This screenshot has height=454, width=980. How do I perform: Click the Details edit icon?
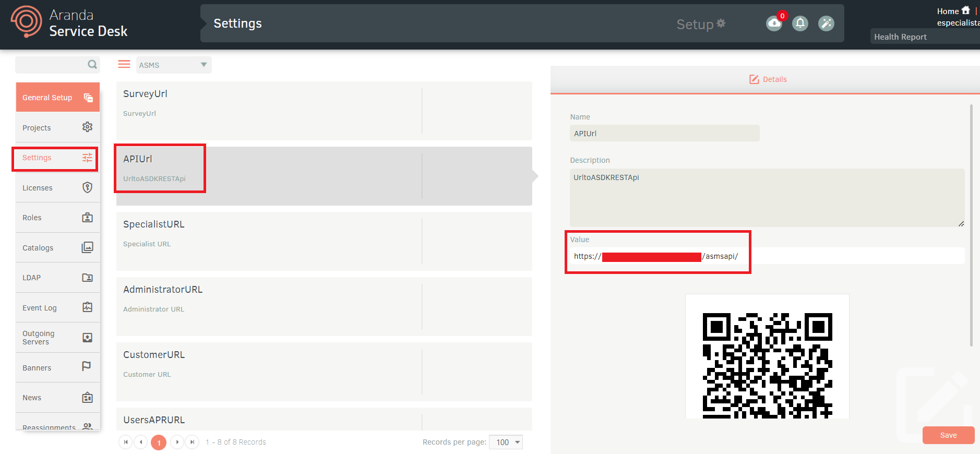[754, 79]
